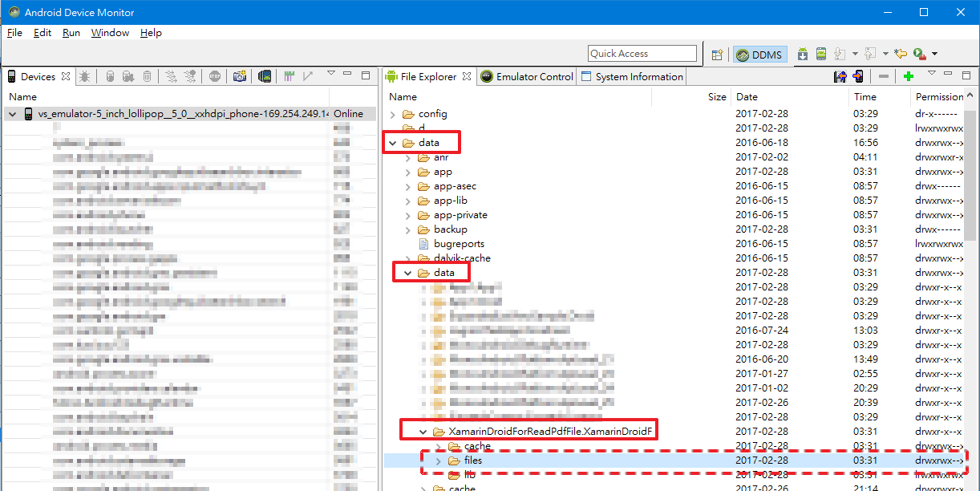Focus the Quick Access search field
The height and width of the screenshot is (491, 980).
pyautogui.click(x=642, y=54)
